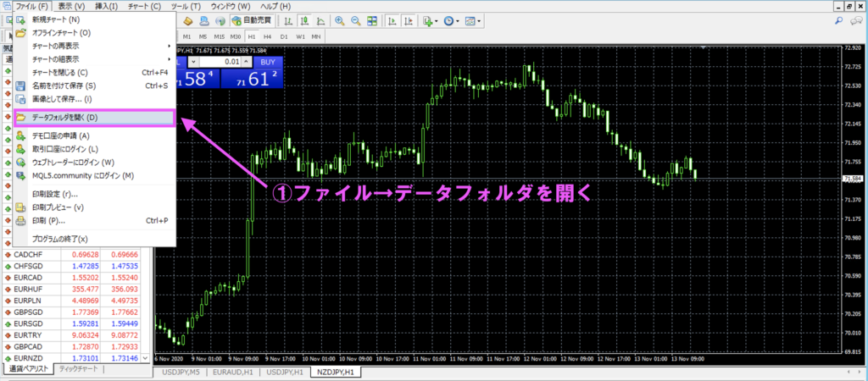This screenshot has height=381, width=868.
Task: Switch to the USDJPY,M5 chart tab
Action: tap(181, 373)
